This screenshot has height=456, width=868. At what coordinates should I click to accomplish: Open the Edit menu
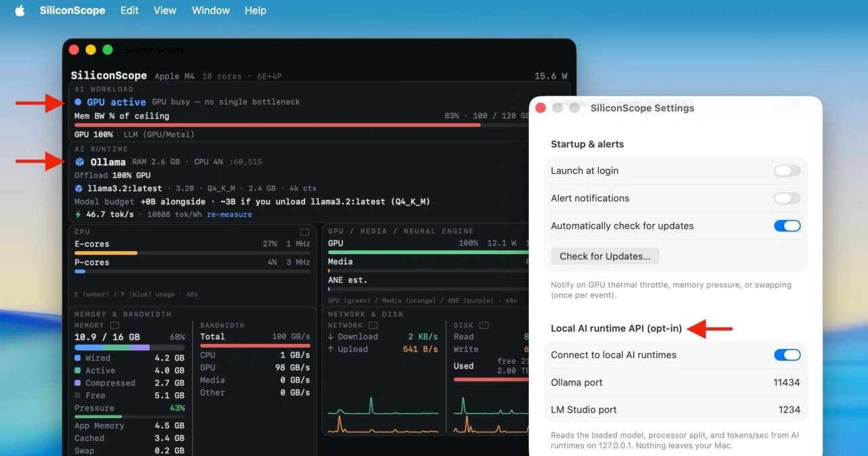pyautogui.click(x=130, y=11)
